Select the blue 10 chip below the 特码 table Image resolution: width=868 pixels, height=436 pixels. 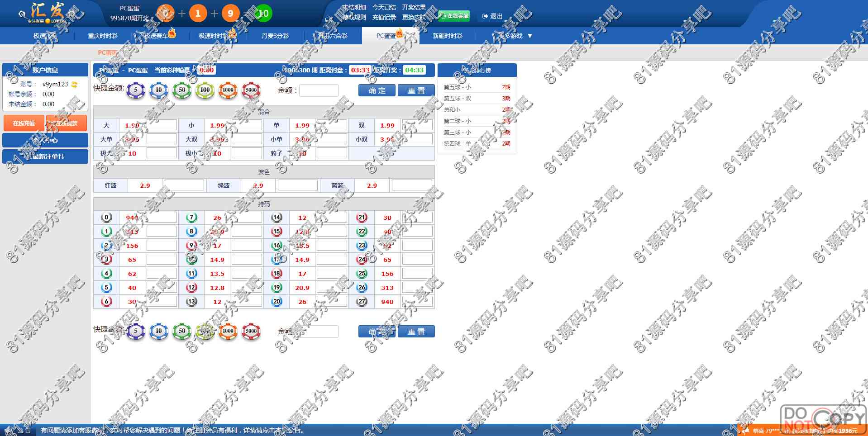tap(158, 331)
